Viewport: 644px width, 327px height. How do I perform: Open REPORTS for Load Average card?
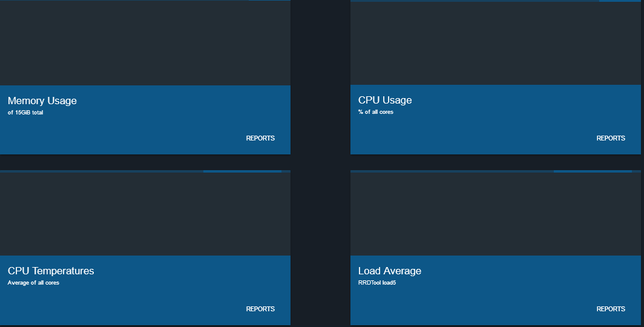click(611, 309)
